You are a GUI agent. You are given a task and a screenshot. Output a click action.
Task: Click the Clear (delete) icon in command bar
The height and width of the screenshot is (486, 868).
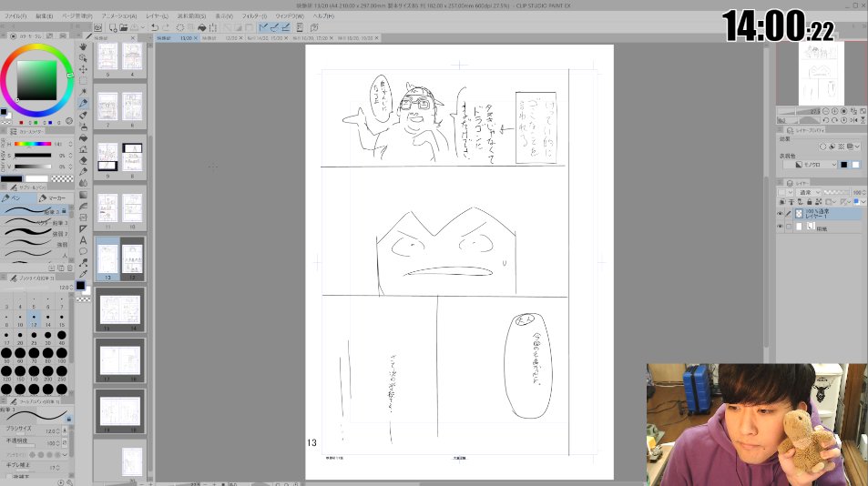[x=180, y=27]
